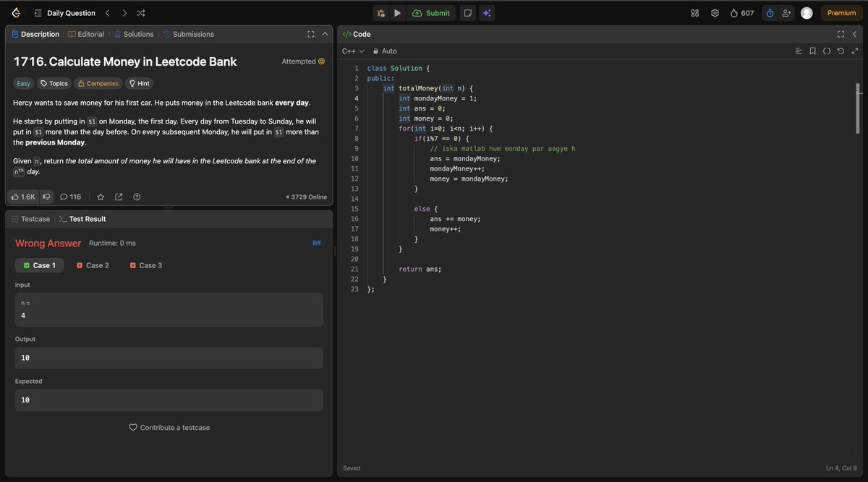Open the Daily Question problem list

[64, 13]
